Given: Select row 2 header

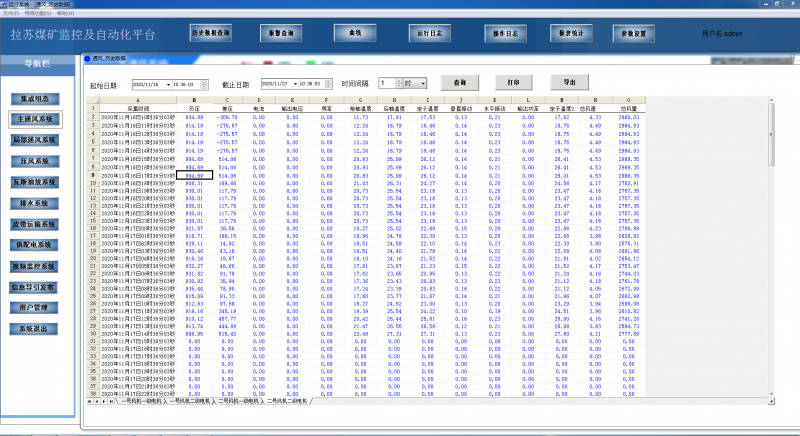Looking at the screenshot, I should [93, 117].
